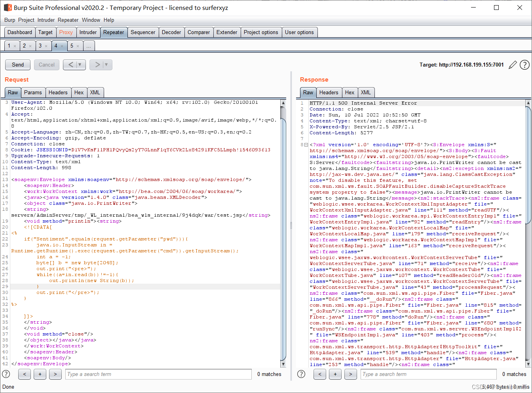Click the Cancel button
The height and width of the screenshot is (393, 532).
tap(47, 65)
